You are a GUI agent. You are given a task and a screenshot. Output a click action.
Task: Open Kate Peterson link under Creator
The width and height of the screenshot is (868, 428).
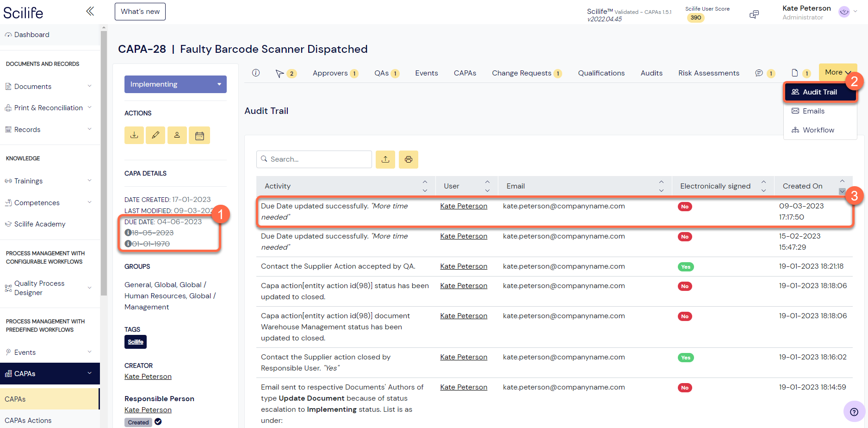pyautogui.click(x=148, y=377)
